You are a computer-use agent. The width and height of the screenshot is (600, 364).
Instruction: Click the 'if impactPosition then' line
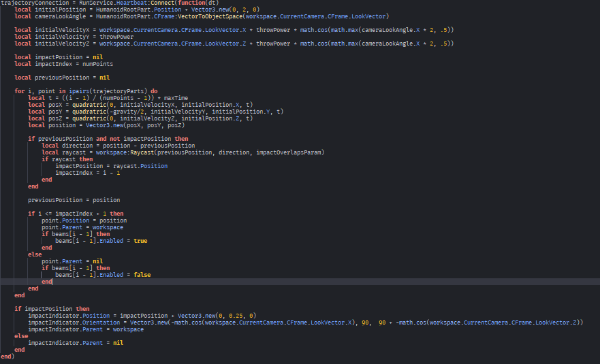tap(52, 309)
